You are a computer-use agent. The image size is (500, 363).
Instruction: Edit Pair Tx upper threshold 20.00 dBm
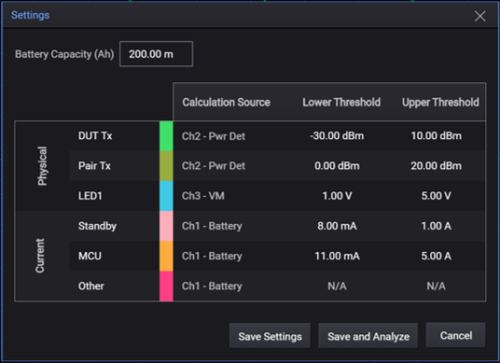click(x=436, y=166)
